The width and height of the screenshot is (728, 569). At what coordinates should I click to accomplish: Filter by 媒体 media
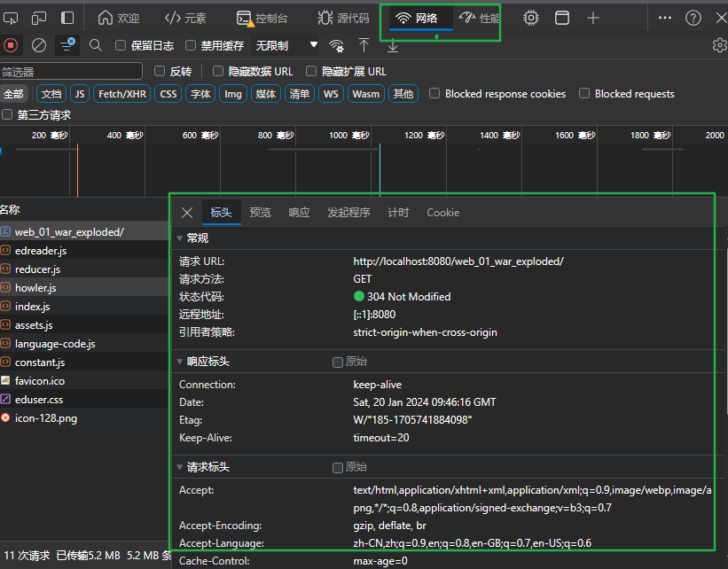(265, 94)
